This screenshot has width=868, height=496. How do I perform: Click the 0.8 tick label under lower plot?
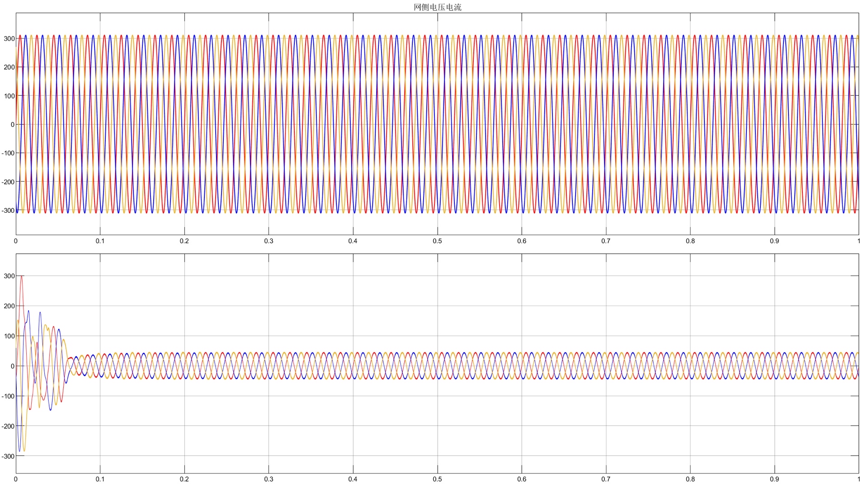click(690, 479)
